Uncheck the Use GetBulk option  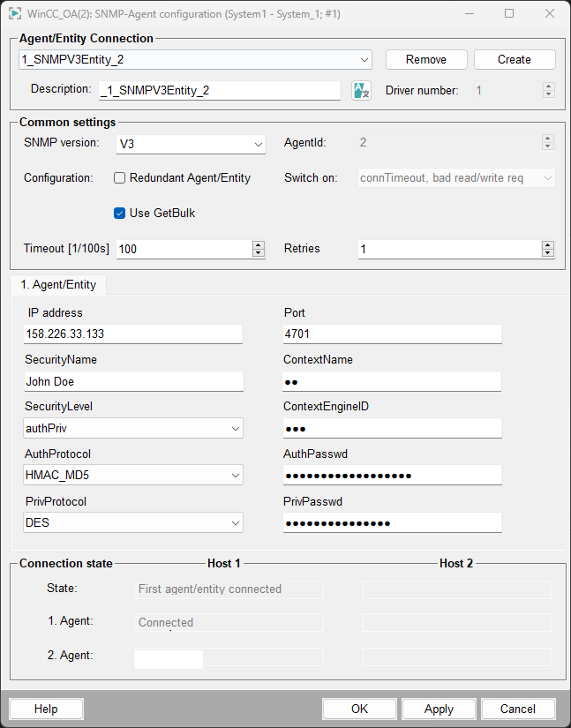[x=120, y=213]
